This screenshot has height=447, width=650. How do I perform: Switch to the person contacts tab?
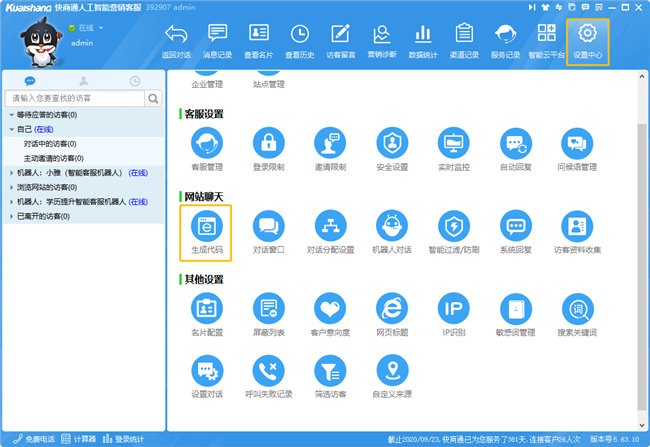point(84,80)
